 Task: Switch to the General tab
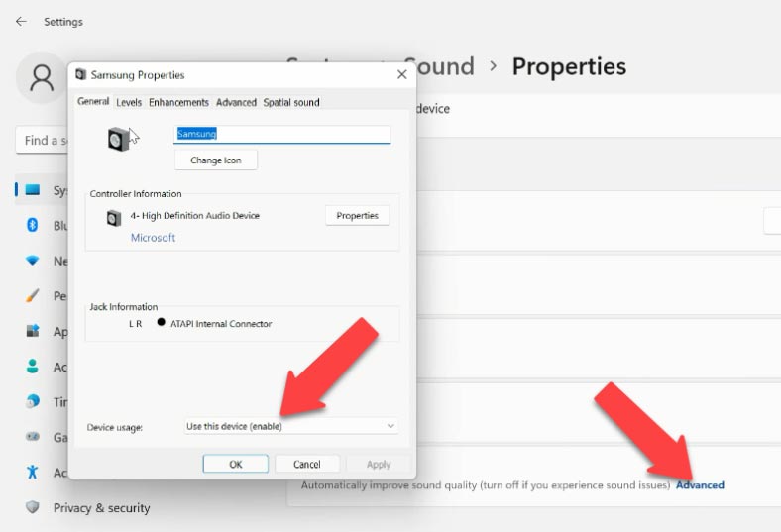coord(93,101)
